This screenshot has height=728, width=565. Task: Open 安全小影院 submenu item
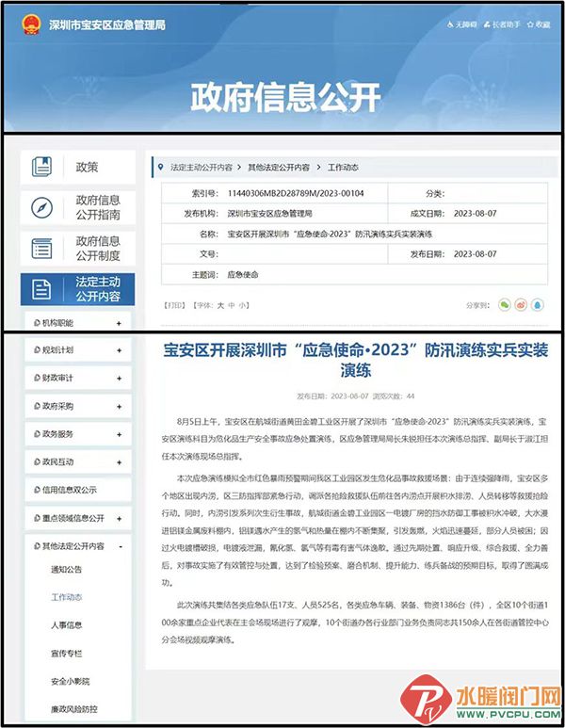[x=70, y=681]
